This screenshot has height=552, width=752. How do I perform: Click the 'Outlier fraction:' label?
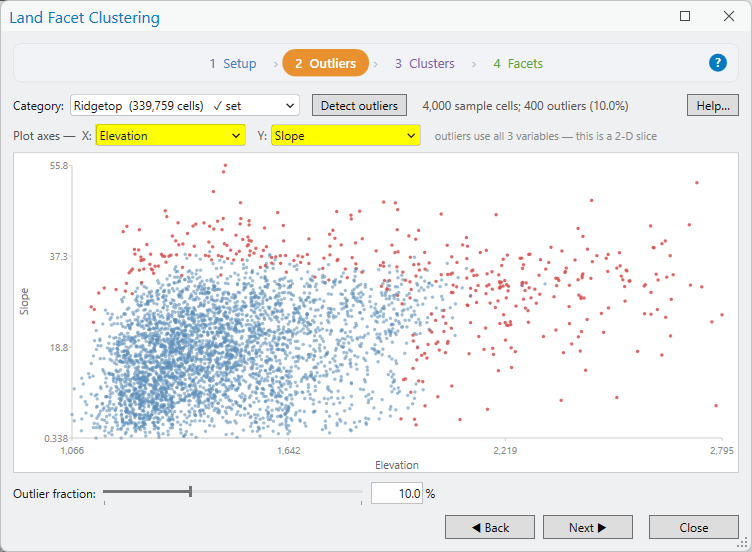54,494
